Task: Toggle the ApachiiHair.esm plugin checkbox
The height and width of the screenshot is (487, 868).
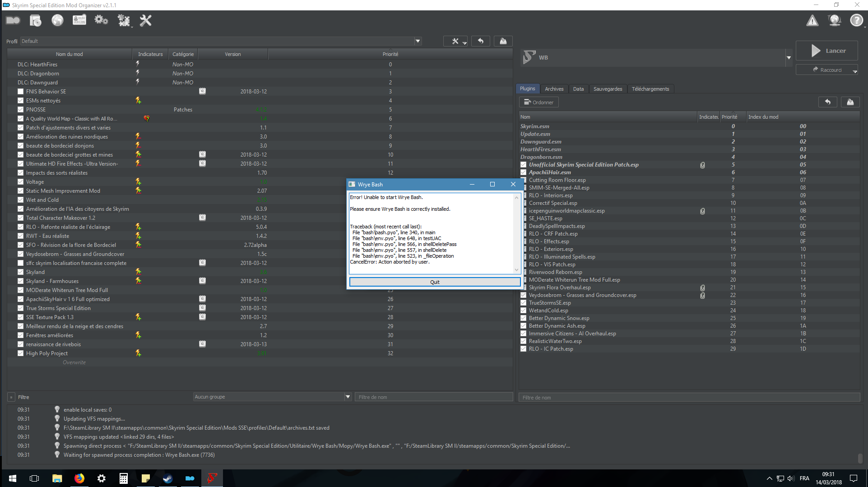Action: point(524,172)
